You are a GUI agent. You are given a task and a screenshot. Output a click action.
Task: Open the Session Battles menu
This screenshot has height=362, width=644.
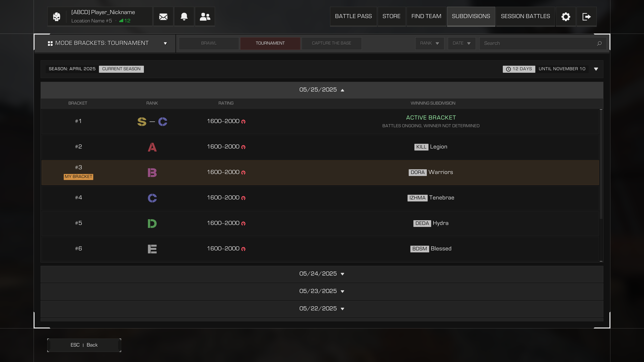click(x=525, y=16)
